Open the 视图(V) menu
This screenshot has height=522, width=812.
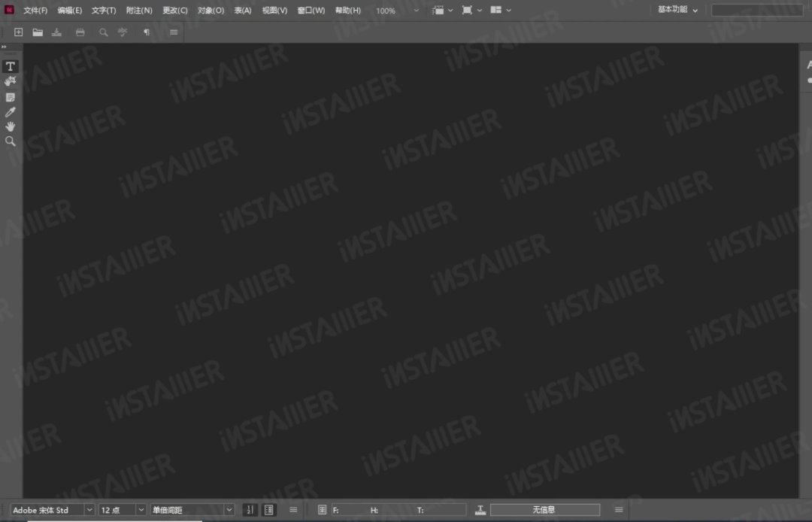tap(274, 11)
